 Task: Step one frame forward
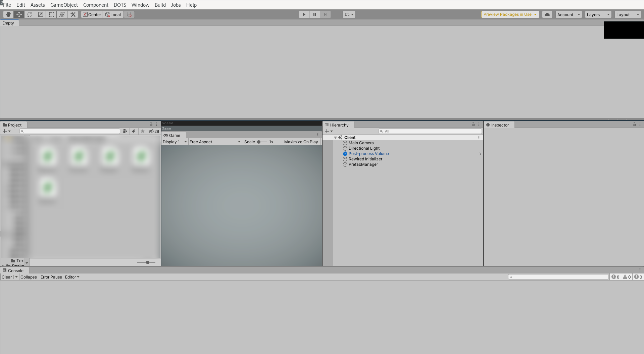point(326,14)
